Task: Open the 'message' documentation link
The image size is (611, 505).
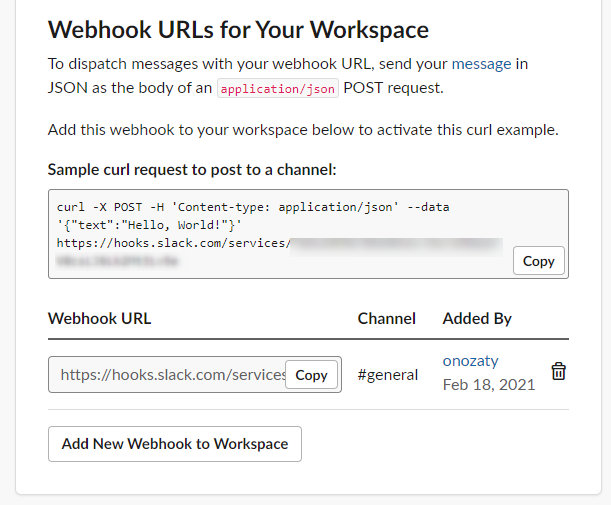Action: [x=481, y=64]
